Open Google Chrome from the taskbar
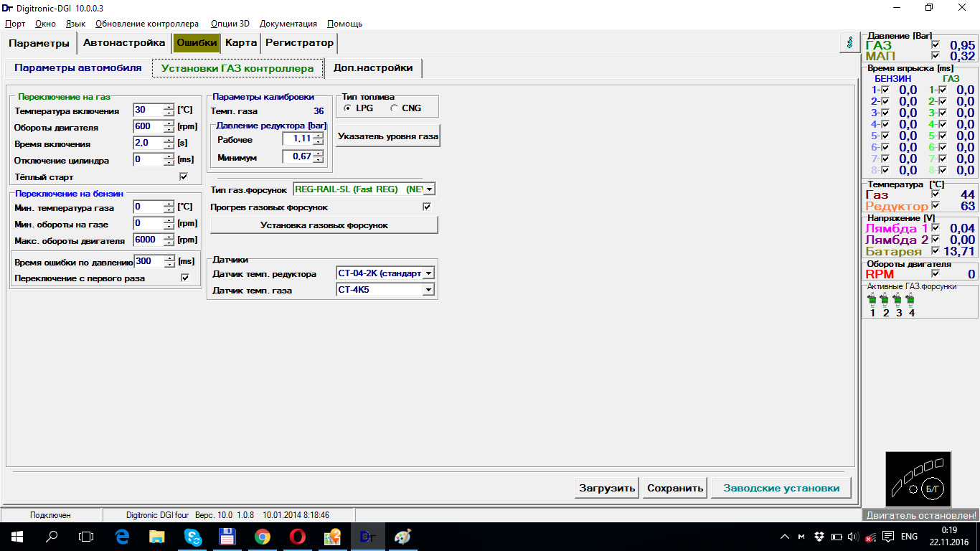This screenshot has width=980, height=551. pyautogui.click(x=263, y=536)
